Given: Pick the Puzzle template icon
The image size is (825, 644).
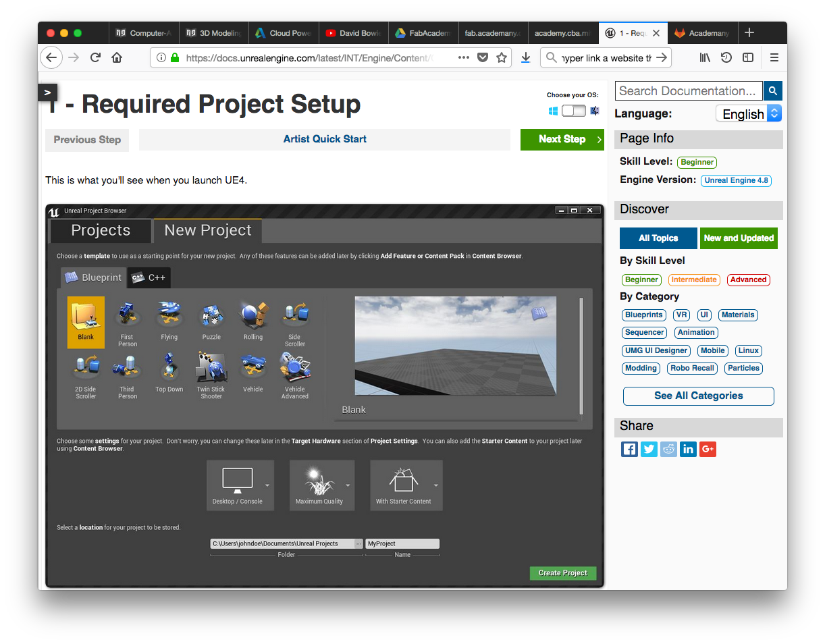Looking at the screenshot, I should tap(211, 316).
